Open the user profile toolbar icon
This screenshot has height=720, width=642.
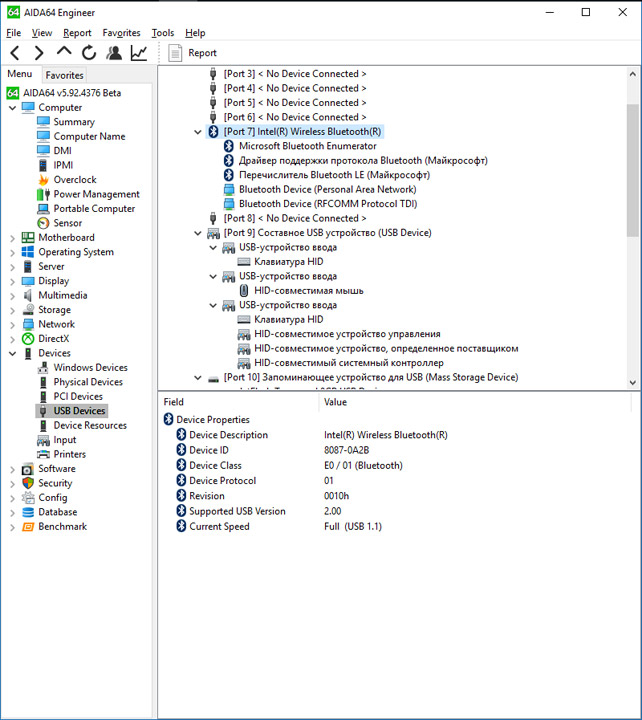point(114,53)
